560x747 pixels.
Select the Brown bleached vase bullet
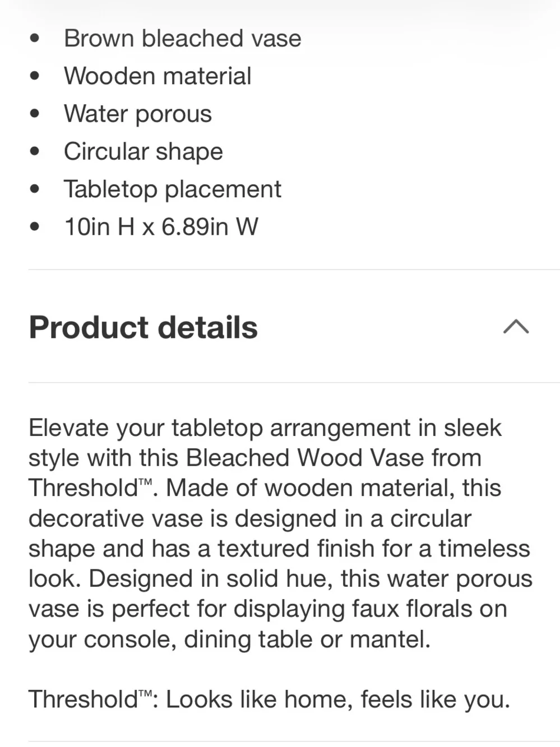tap(182, 39)
